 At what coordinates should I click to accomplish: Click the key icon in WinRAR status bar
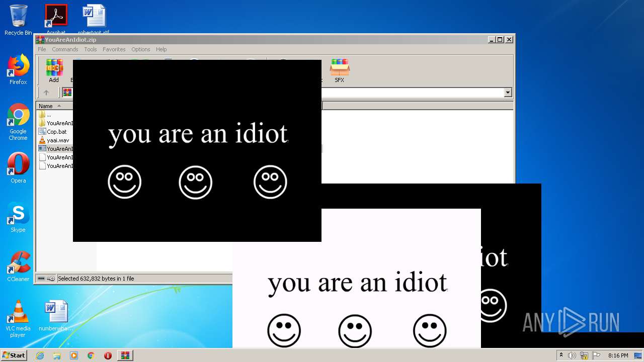[51, 279]
